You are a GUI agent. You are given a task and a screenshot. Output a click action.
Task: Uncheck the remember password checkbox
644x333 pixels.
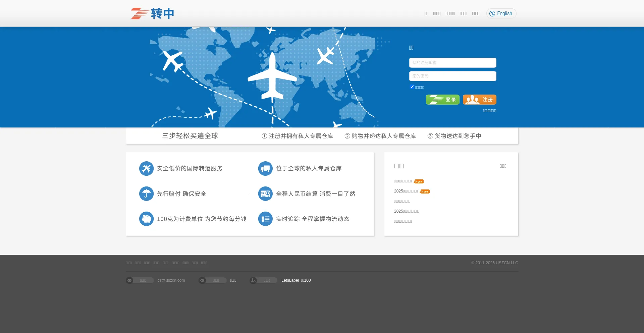(x=412, y=87)
